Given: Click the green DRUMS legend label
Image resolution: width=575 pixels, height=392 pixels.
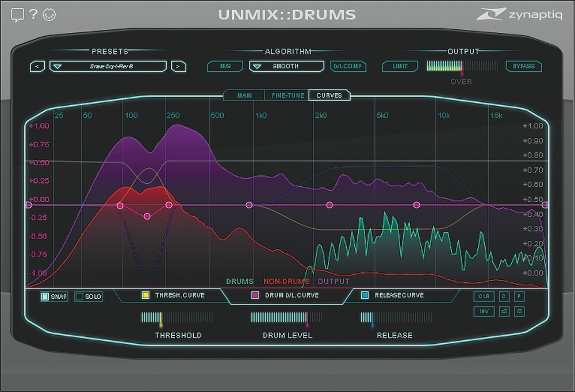Looking at the screenshot, I should click(x=240, y=282).
